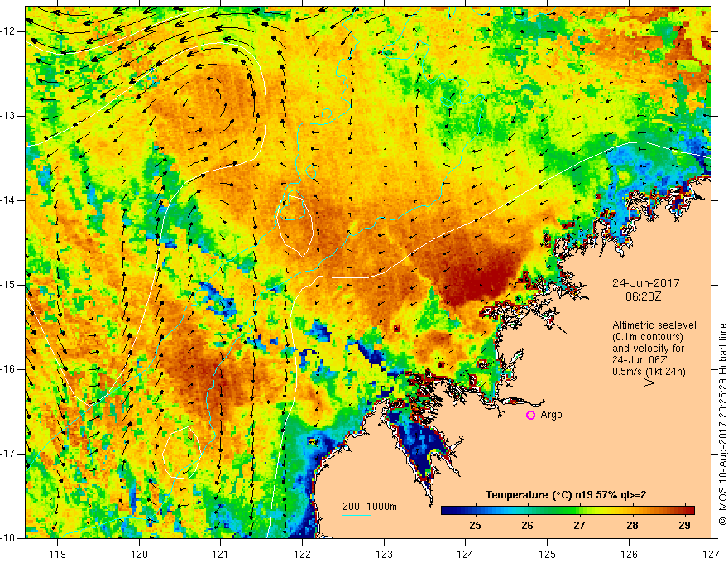Screen dimensions: 728x563
Task: Click the cyan bathymetry legend line sample
Action: [356, 515]
